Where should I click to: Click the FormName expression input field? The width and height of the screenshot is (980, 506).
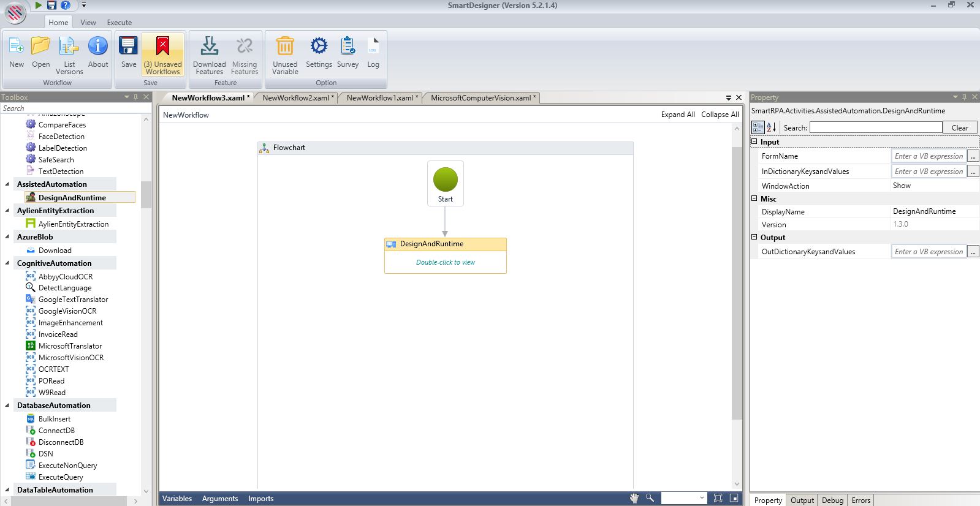point(928,156)
